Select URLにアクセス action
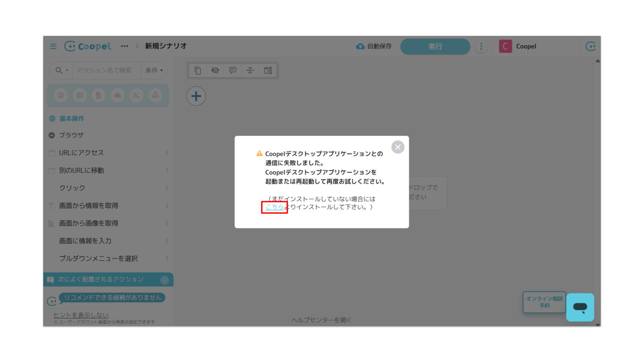 click(x=81, y=153)
